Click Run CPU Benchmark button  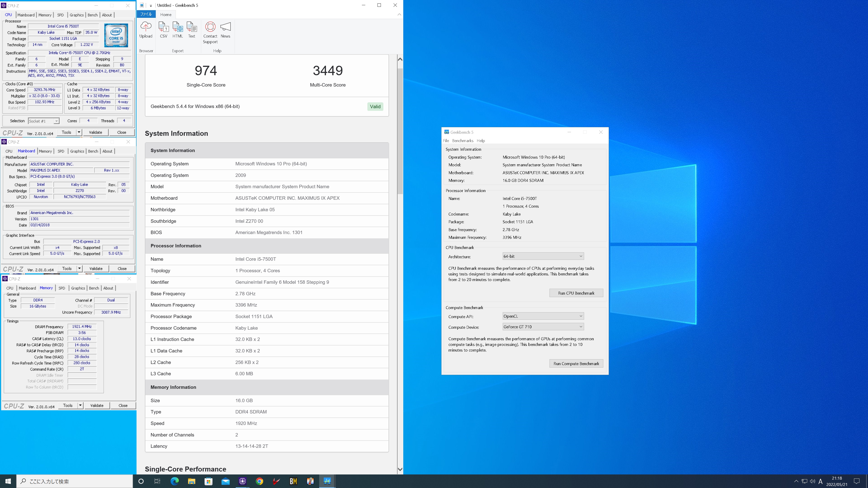[576, 293]
